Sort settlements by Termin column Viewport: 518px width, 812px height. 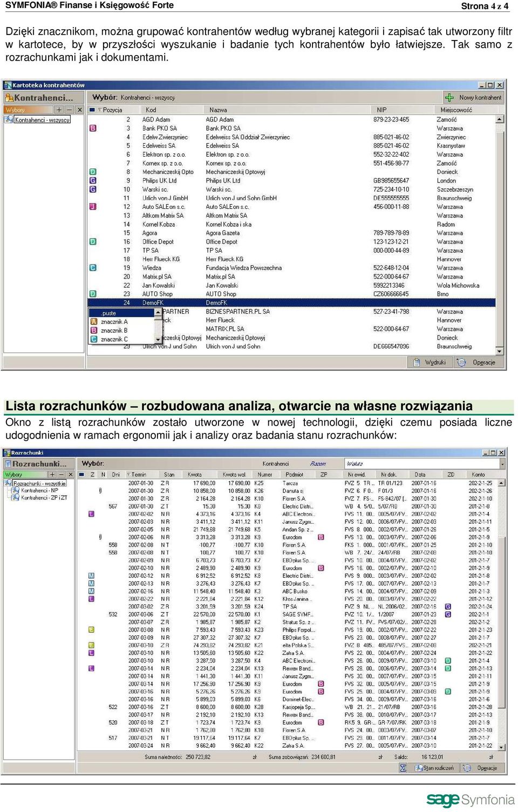click(141, 475)
